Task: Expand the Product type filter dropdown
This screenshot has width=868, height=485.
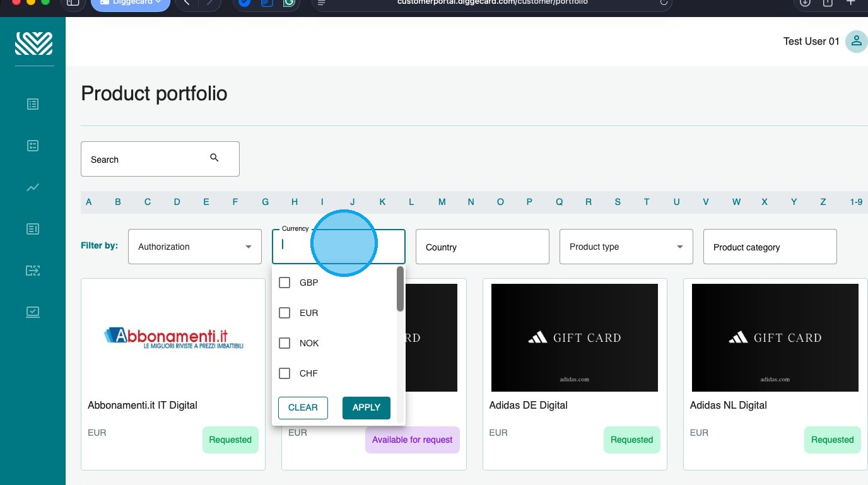Action: (626, 247)
